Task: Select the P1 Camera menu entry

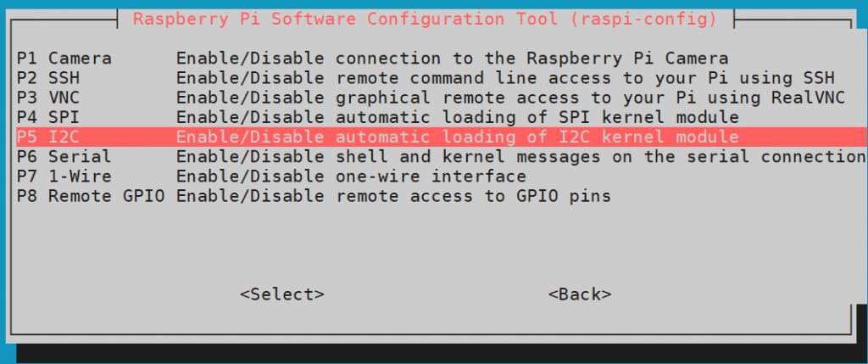Action: tap(64, 58)
